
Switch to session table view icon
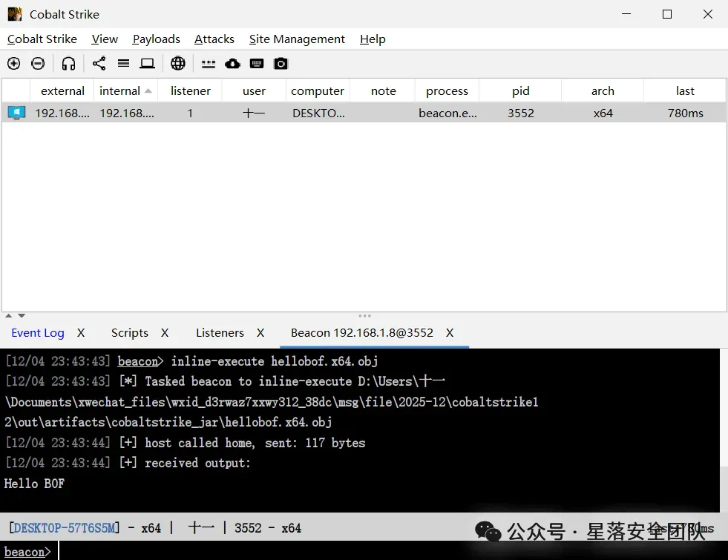tap(123, 64)
